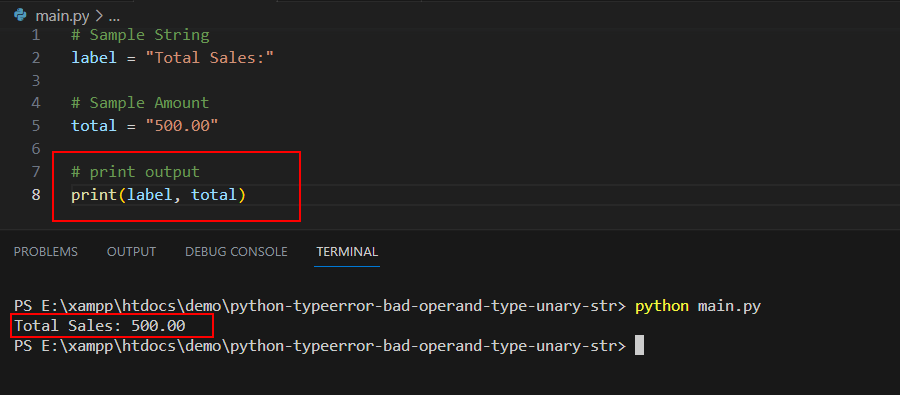Click line number 8 in the gutter
The image size is (900, 395).
click(x=36, y=195)
